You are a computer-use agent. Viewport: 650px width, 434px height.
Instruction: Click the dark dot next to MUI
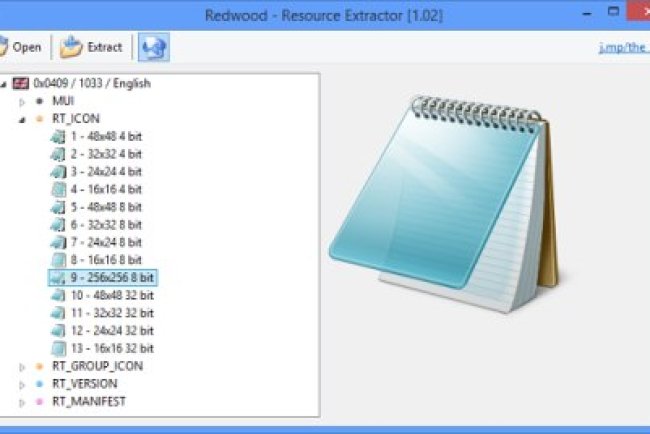point(40,101)
